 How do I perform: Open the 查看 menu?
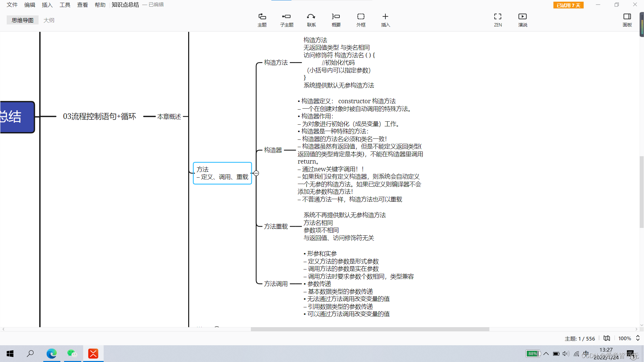[83, 5]
